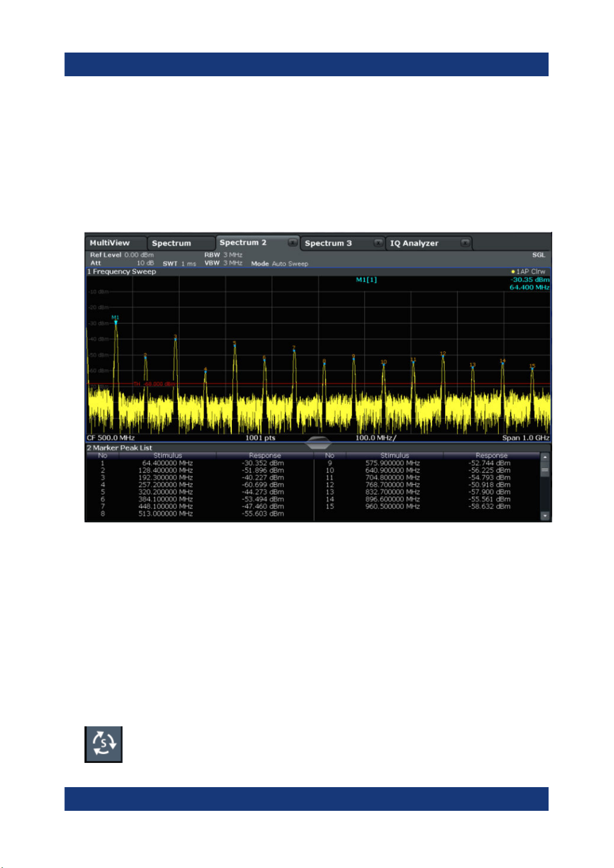
Task: Click the peak list scroll-up arrow
Action: [545, 457]
